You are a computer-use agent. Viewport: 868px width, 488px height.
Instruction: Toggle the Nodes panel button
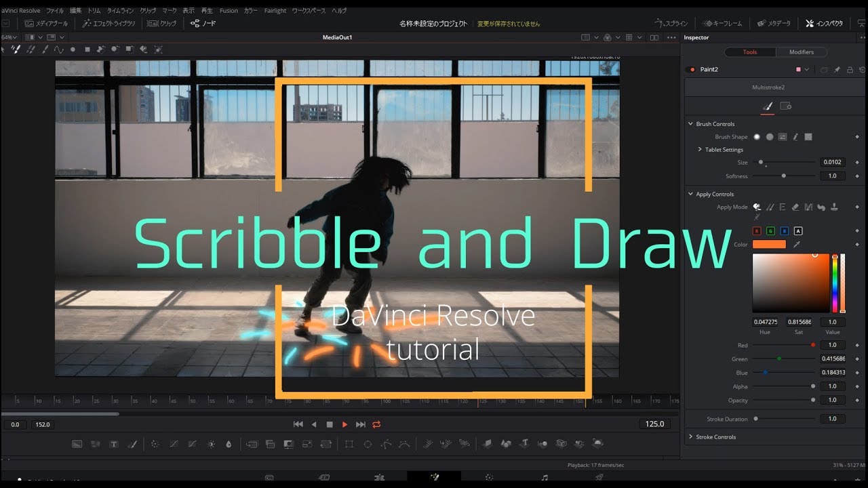click(203, 23)
